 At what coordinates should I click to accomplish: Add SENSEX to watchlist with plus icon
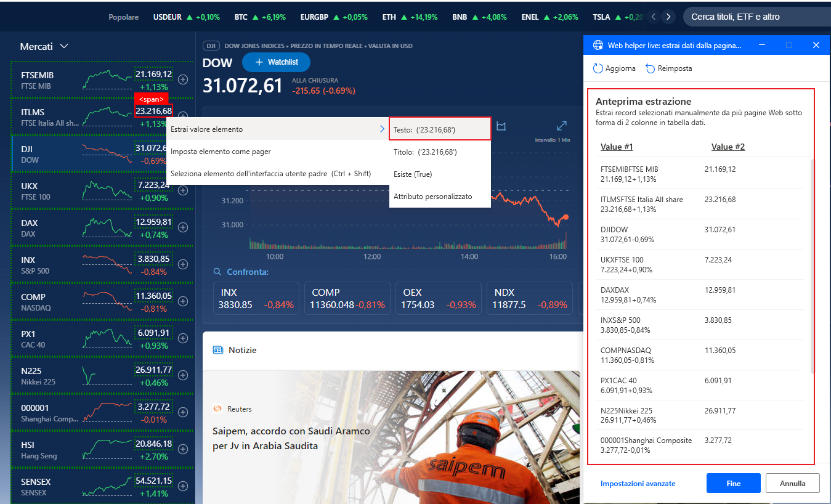(183, 486)
